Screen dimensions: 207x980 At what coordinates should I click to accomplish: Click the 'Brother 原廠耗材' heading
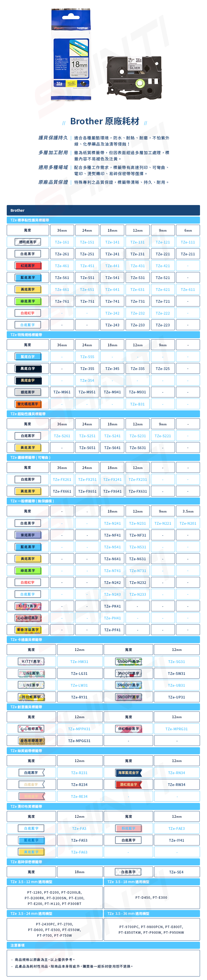pyautogui.click(x=105, y=121)
